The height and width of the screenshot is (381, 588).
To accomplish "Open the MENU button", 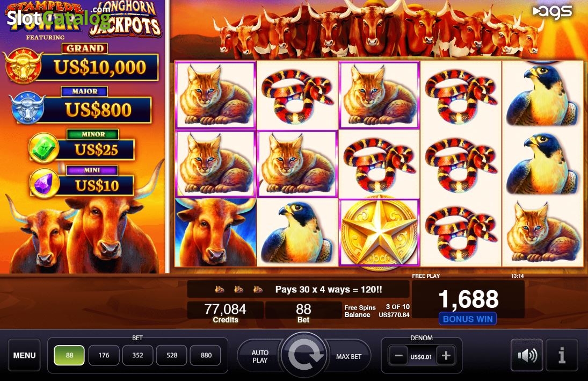I will tap(24, 355).
